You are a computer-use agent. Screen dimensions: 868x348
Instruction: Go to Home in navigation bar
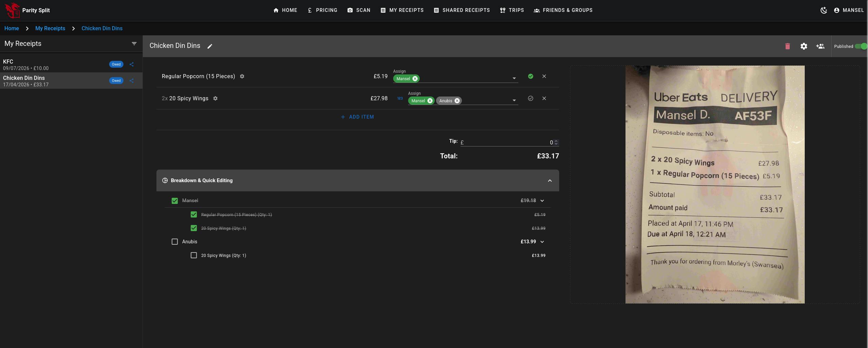pyautogui.click(x=285, y=10)
